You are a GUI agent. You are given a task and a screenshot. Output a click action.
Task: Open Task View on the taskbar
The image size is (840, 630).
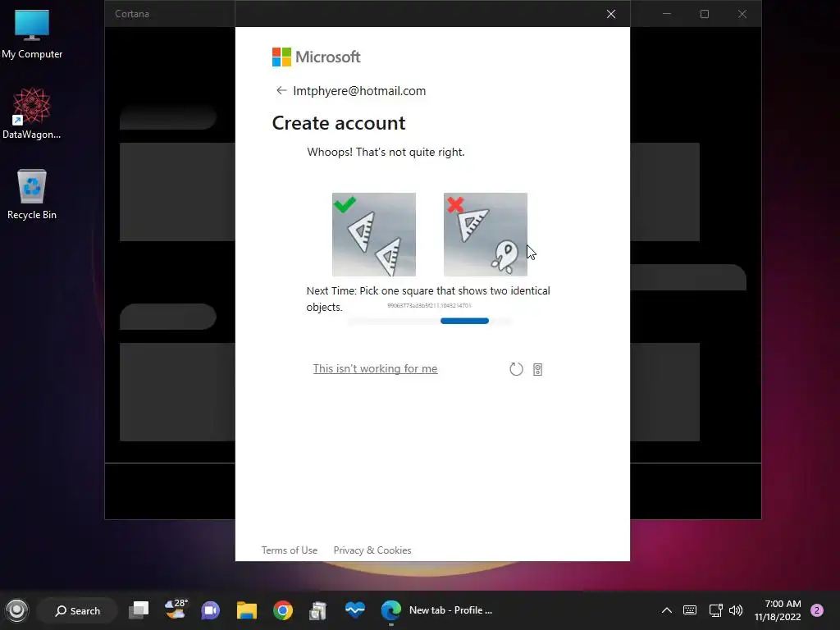click(139, 610)
